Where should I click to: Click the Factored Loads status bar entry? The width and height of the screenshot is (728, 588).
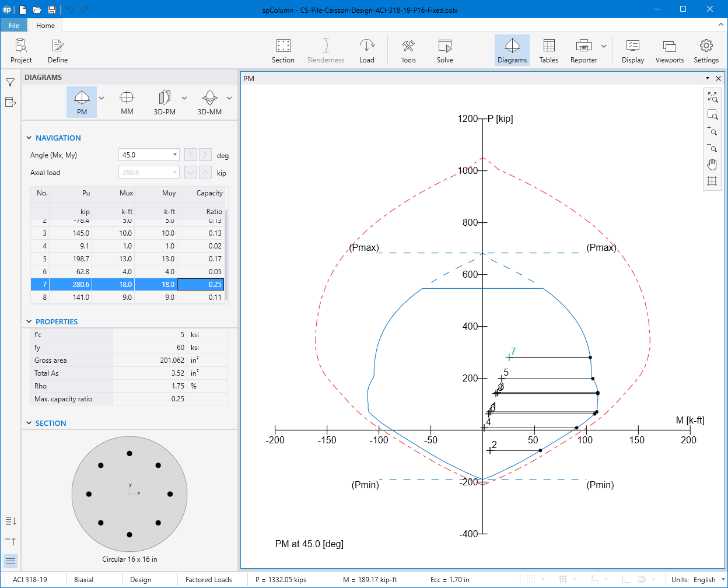tap(209, 580)
